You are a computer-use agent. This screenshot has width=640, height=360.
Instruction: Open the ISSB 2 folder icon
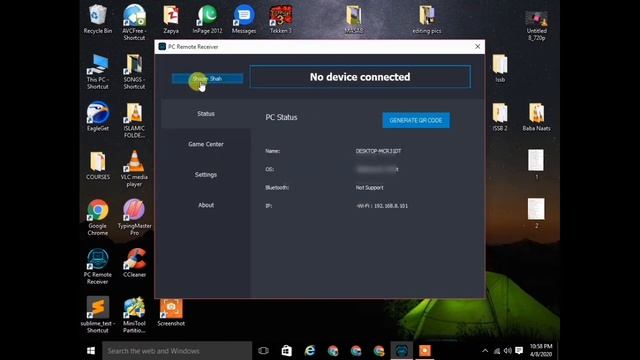tap(500, 116)
